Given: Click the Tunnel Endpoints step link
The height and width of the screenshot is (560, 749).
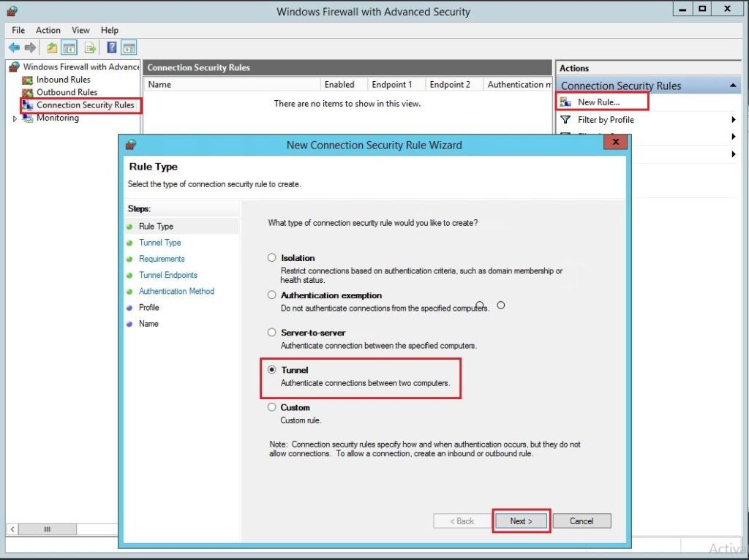Looking at the screenshot, I should (x=168, y=275).
